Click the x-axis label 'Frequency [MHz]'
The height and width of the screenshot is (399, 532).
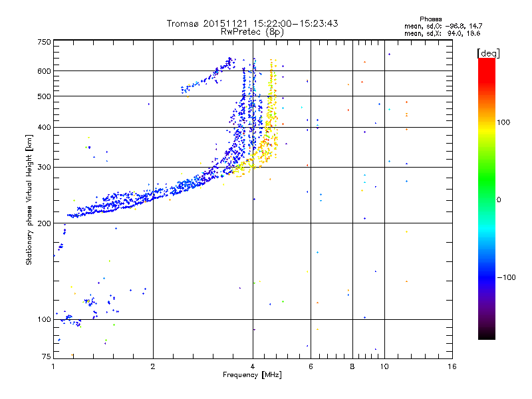tap(252, 375)
